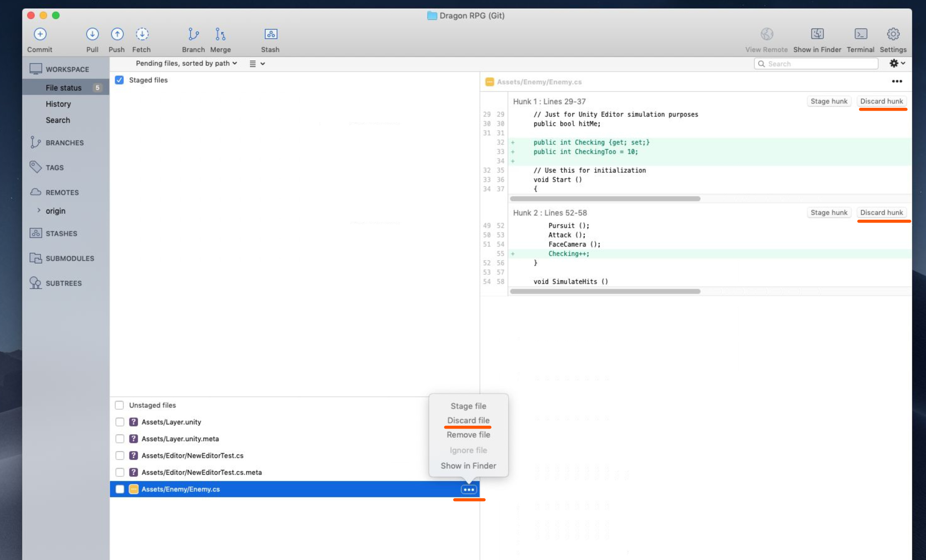The width and height of the screenshot is (926, 560).
Task: Discard hunk 2 of Enemy.cs
Action: point(882,212)
